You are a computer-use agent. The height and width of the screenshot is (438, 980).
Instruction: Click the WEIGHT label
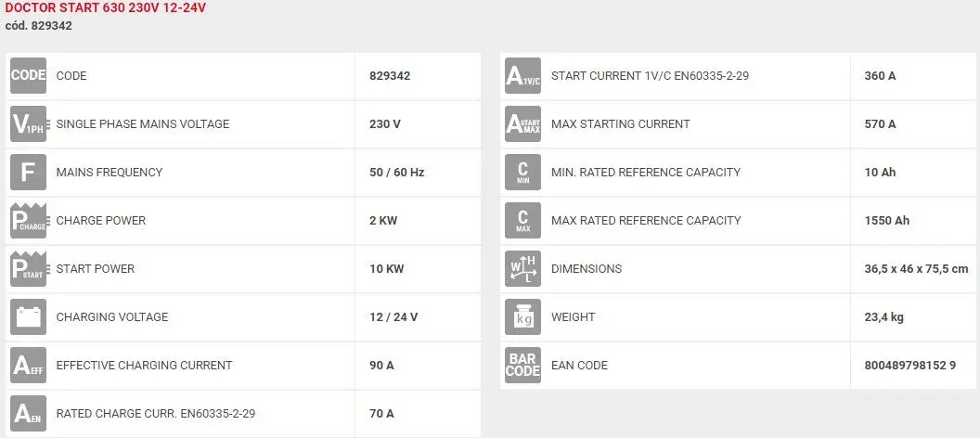[x=574, y=316]
